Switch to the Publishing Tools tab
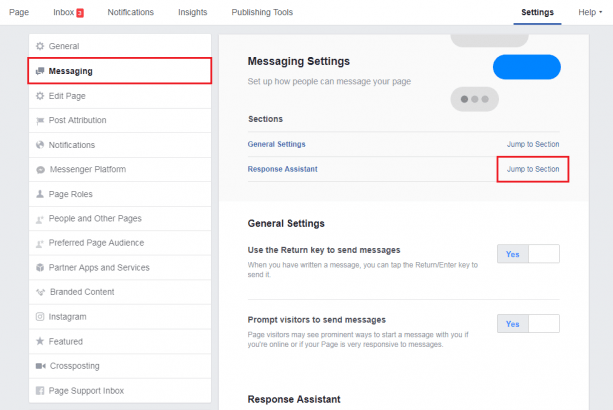 coord(262,12)
